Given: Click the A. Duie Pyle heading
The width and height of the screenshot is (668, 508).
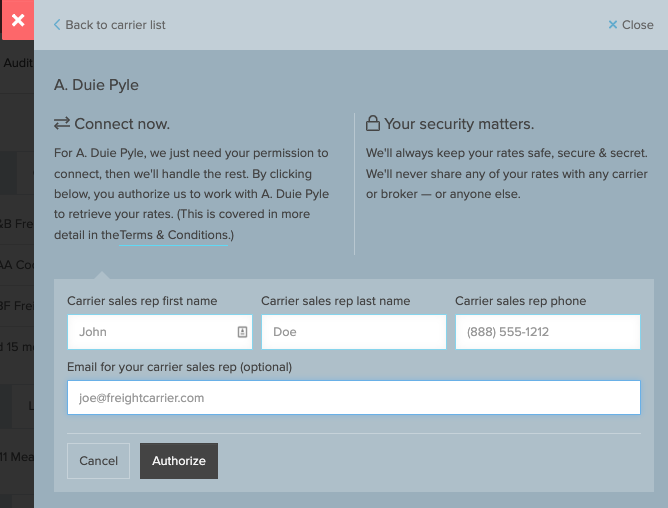Looking at the screenshot, I should point(96,85).
